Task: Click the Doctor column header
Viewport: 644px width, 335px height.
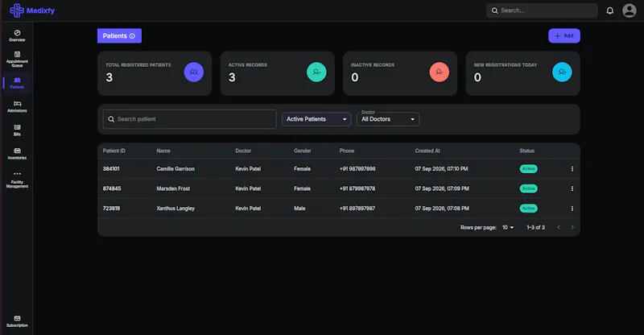Action: [x=243, y=151]
